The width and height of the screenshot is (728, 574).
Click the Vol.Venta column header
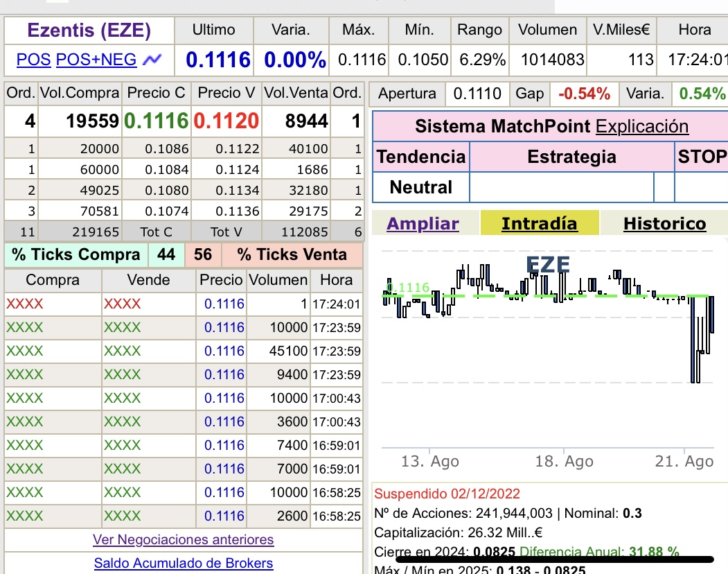click(x=296, y=92)
